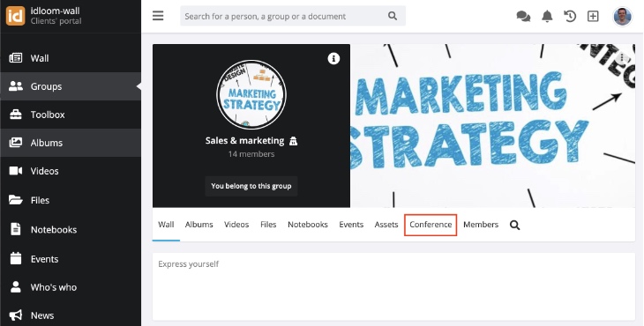Screen dimensions: 644x326
Task: Switch to the group's Notebooks tab
Action: pos(308,225)
